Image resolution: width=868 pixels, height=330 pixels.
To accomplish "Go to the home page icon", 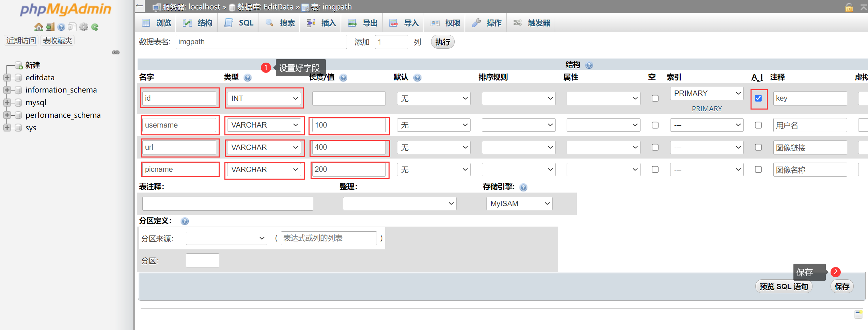I will (x=38, y=27).
